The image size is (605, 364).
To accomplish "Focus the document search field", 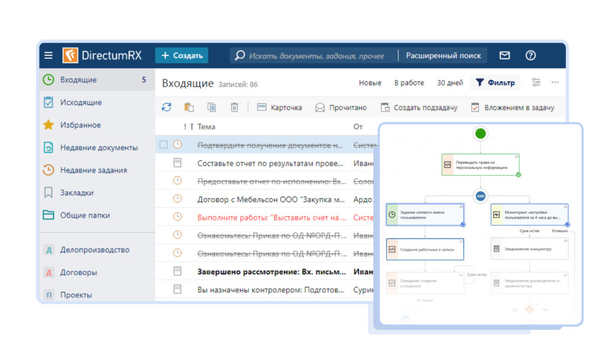I will tap(313, 56).
